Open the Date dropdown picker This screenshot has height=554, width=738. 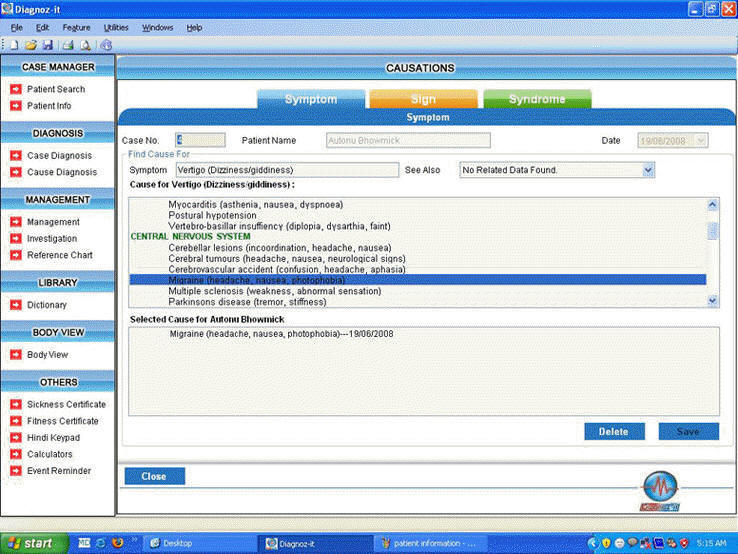pos(699,141)
